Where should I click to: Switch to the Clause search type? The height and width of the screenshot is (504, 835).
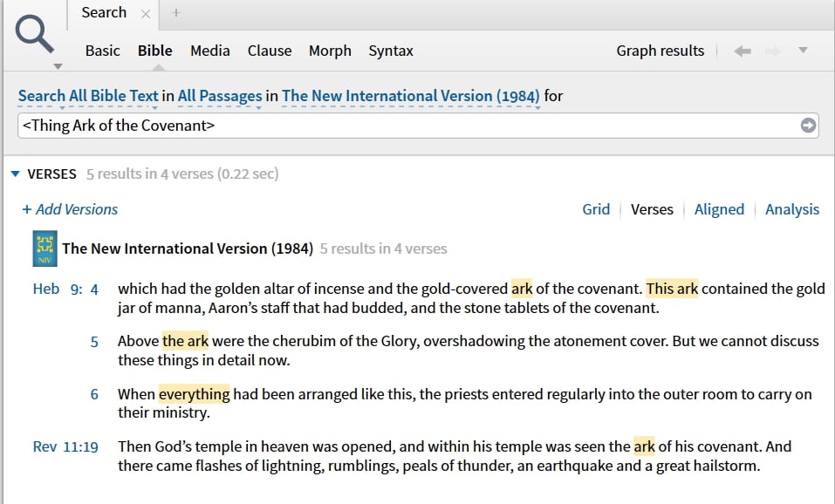tap(270, 51)
